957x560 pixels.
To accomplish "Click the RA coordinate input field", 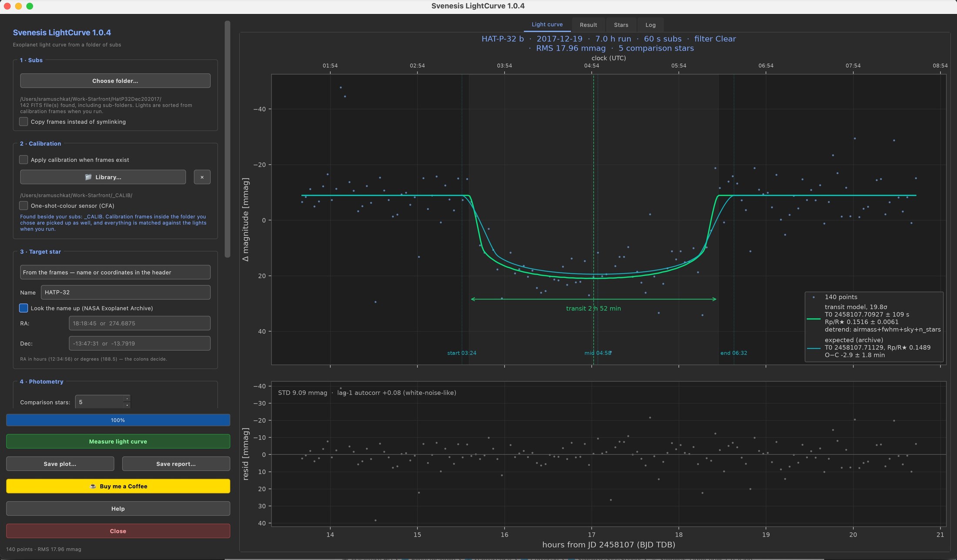I will [140, 323].
